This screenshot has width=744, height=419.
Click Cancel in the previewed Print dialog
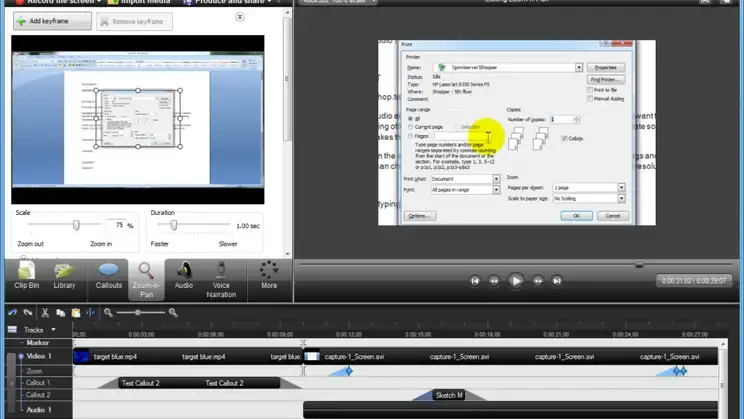tap(613, 216)
